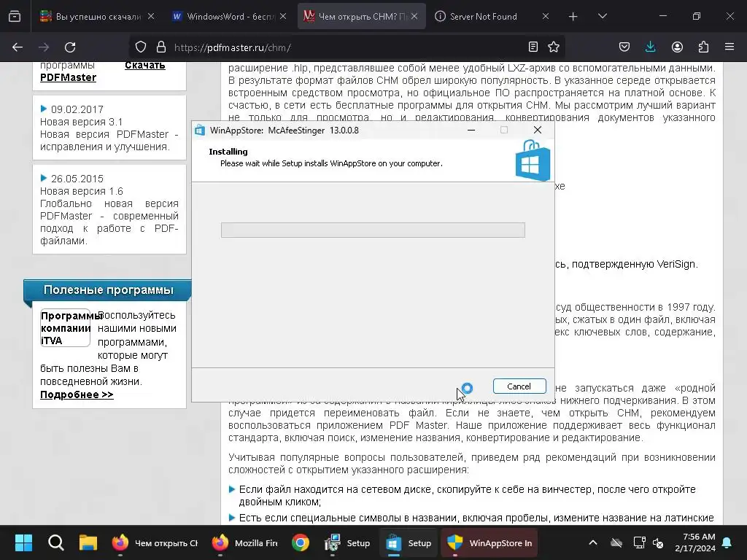This screenshot has height=560, width=747.
Task: Open the clock and date 7:56 AM
Action: pyautogui.click(x=695, y=542)
